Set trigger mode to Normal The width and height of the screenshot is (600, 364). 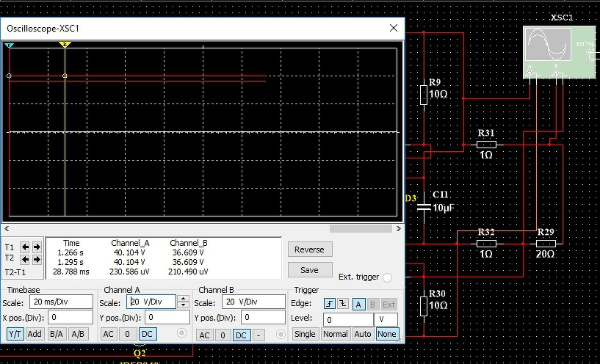click(336, 334)
